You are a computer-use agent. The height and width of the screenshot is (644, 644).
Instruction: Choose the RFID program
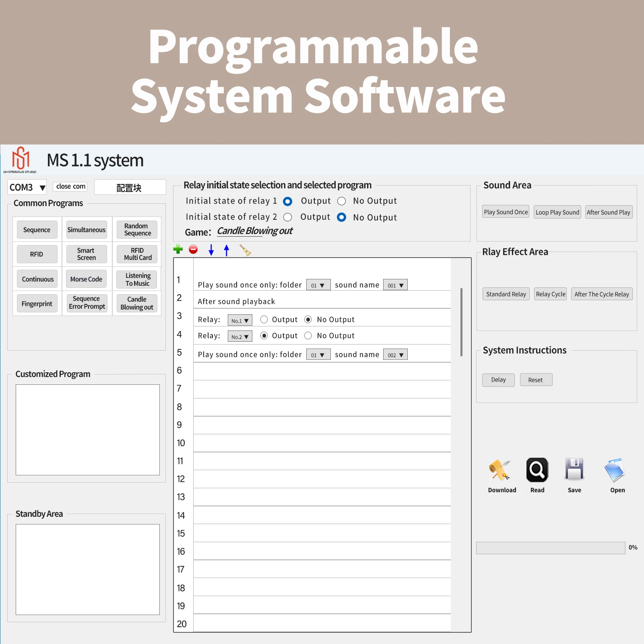37,254
